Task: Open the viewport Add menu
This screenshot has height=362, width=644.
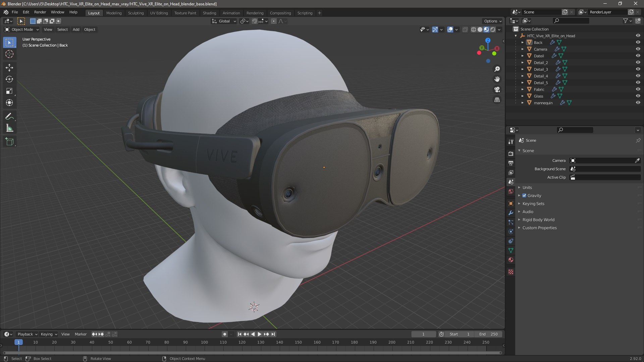Action: pos(76,29)
